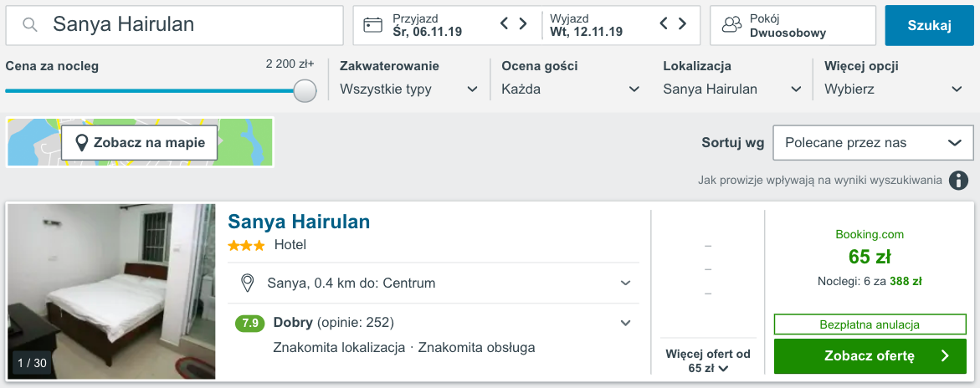Click the guests icon beside Pokój
The height and width of the screenshot is (388, 980).
pyautogui.click(x=731, y=25)
